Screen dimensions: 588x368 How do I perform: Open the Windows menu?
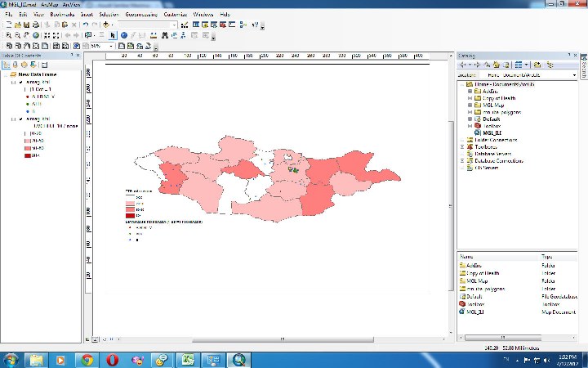(203, 14)
